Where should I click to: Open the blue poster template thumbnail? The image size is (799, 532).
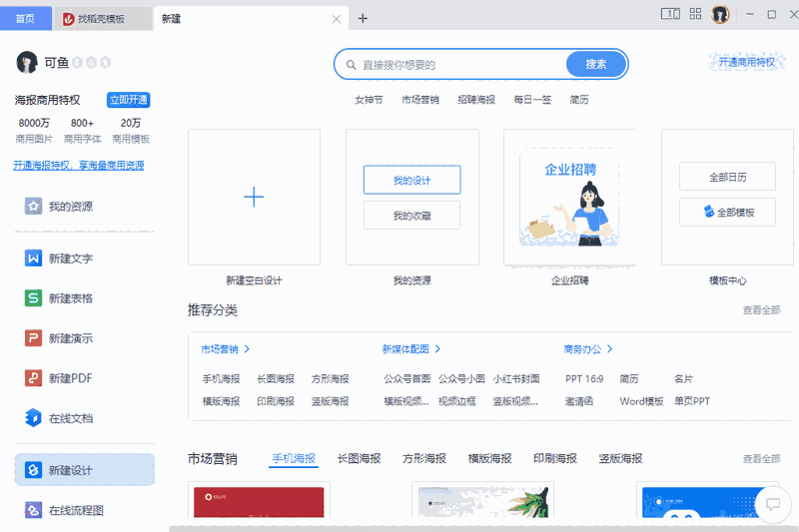pos(707,502)
